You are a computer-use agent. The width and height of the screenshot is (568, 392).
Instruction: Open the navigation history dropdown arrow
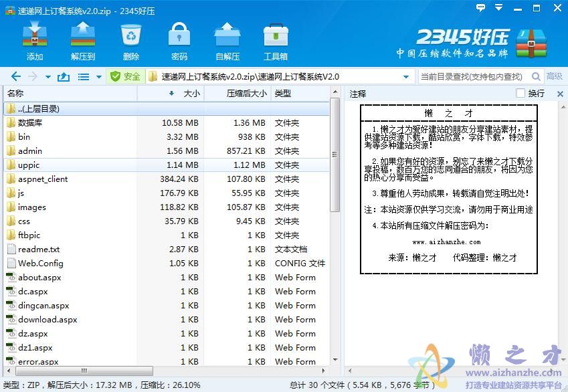pyautogui.click(x=48, y=77)
